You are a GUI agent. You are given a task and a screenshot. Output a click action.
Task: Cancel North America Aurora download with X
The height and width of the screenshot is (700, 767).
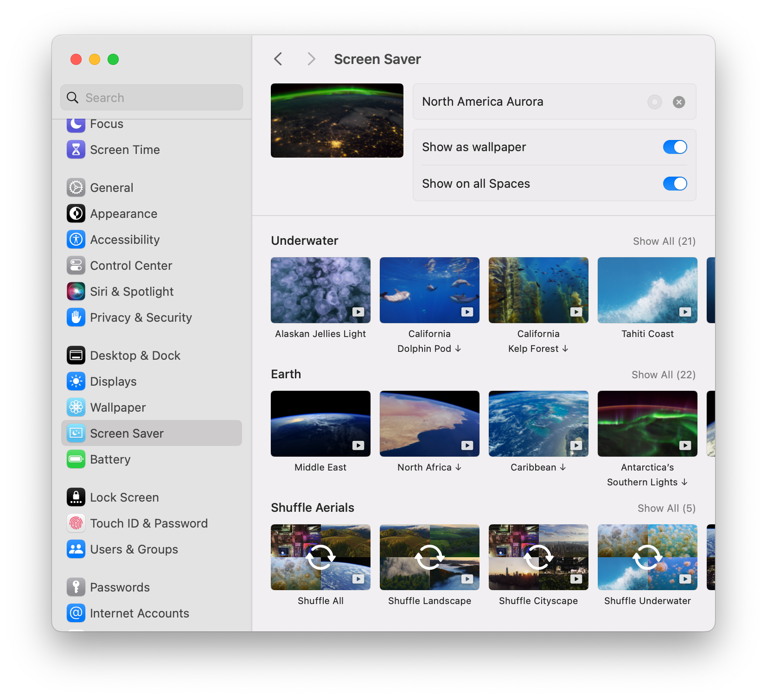(x=679, y=102)
